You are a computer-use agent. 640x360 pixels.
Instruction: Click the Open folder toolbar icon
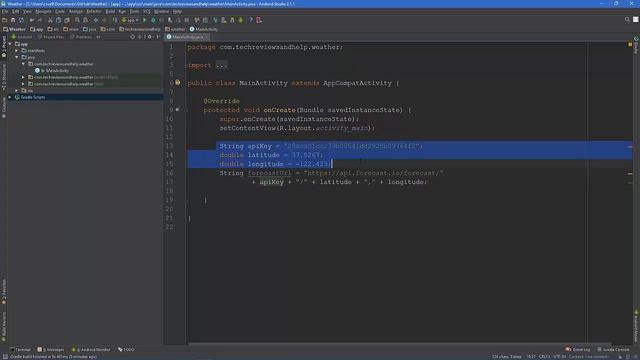(x=4, y=20)
